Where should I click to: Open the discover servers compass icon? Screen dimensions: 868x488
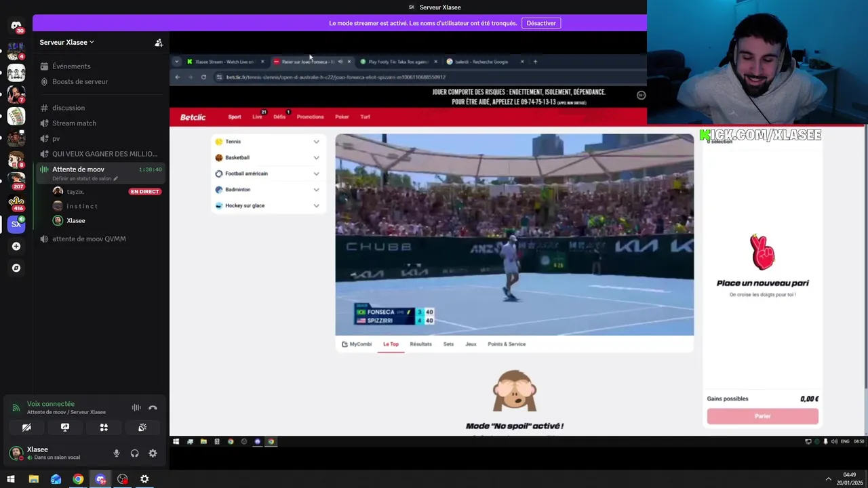16,268
